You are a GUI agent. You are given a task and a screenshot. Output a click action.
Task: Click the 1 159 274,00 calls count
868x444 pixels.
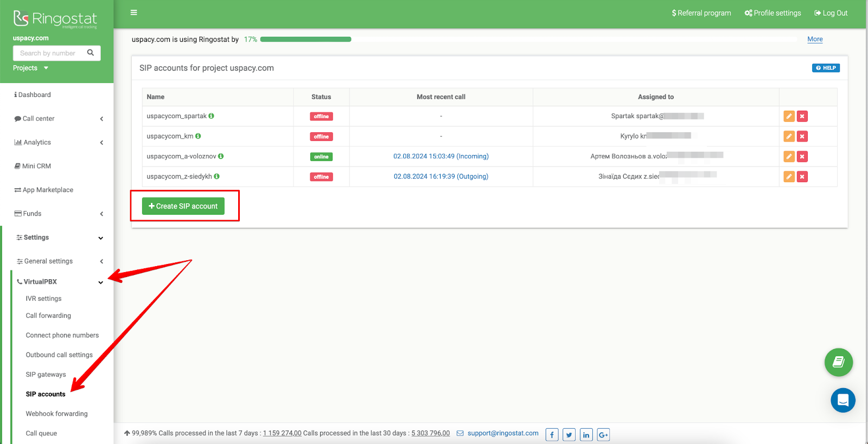click(282, 433)
